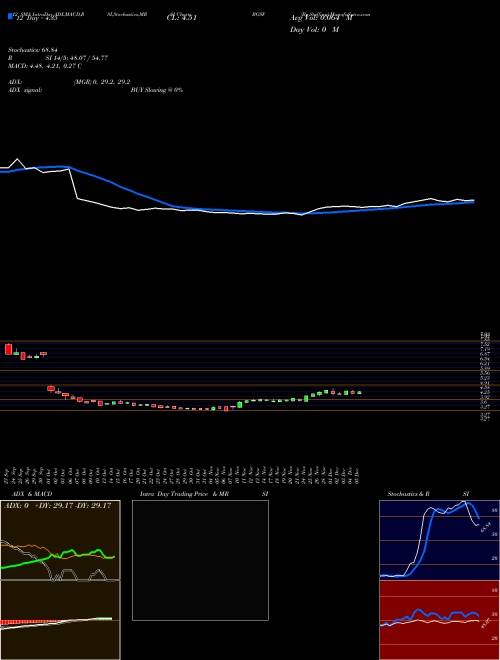Click the 'BUY Slowing @ 0%' signal text

[x=157, y=90]
